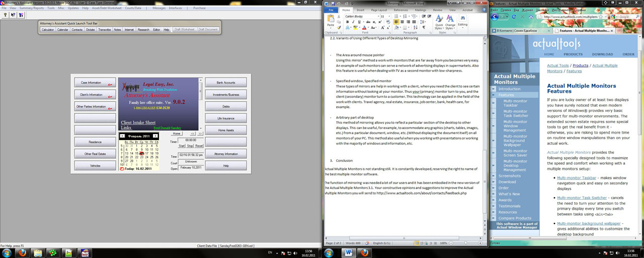Open the References tab in Word

point(401,10)
